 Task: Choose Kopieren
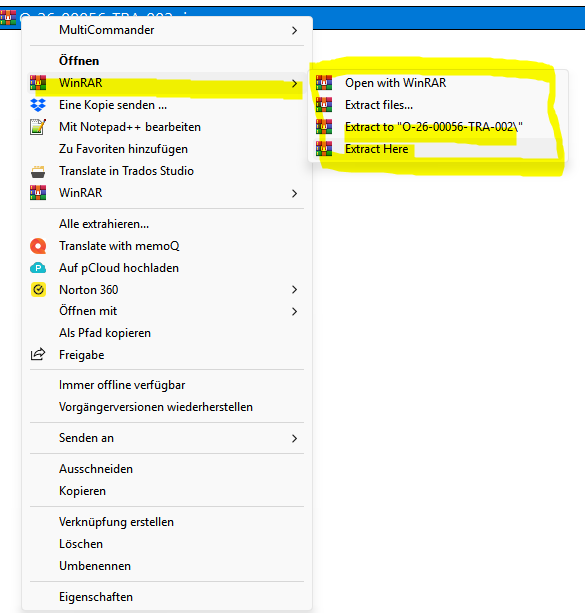[167, 491]
